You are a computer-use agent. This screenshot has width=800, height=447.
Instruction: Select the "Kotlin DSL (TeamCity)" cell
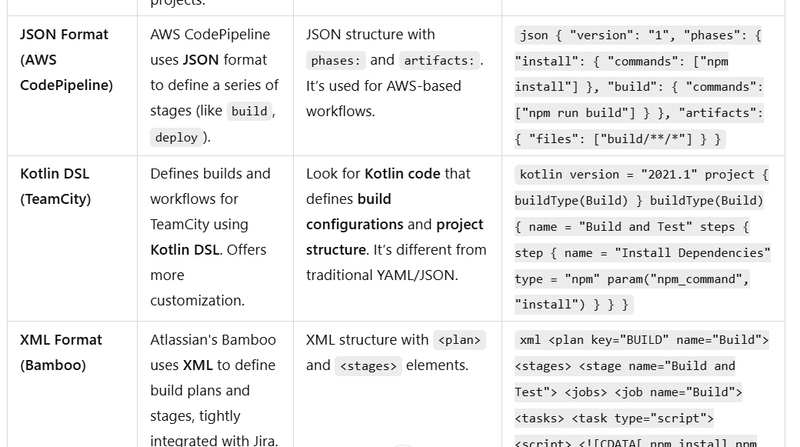coord(72,238)
